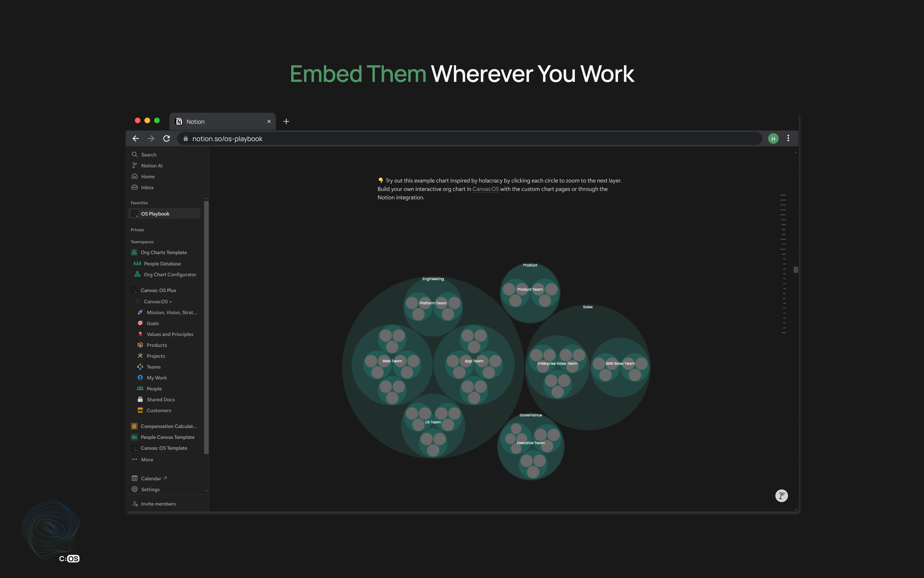Click the Teamspaces section header
This screenshot has width=924, height=578.
(142, 242)
